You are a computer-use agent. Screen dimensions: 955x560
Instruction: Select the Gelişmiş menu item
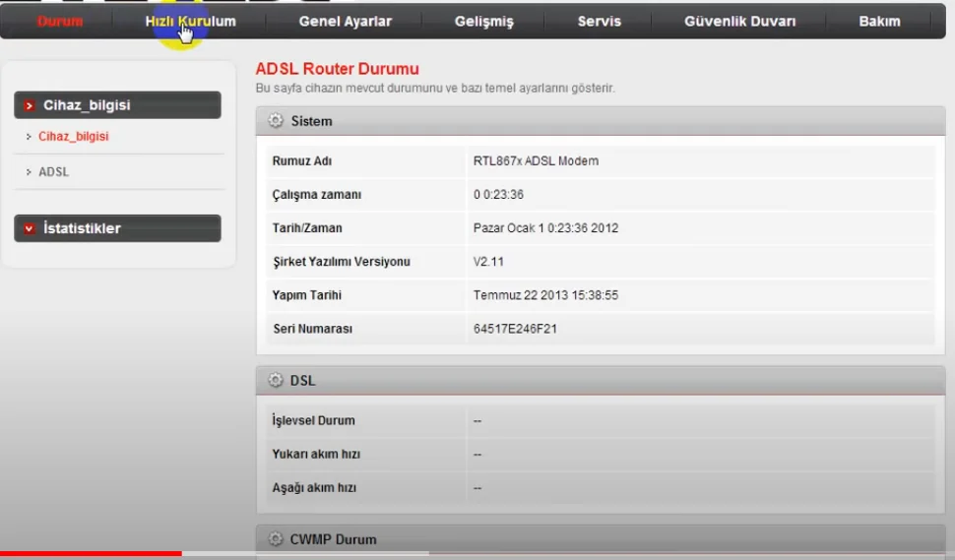pos(483,21)
